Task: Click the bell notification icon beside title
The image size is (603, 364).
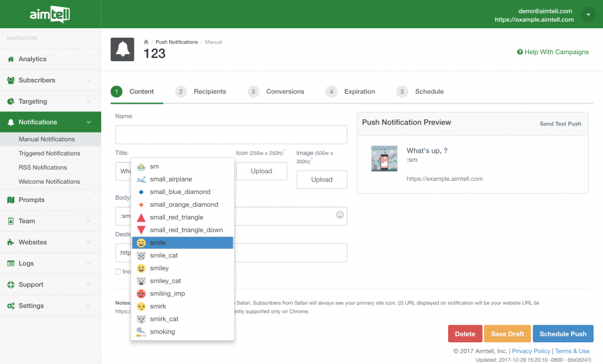Action: point(122,49)
